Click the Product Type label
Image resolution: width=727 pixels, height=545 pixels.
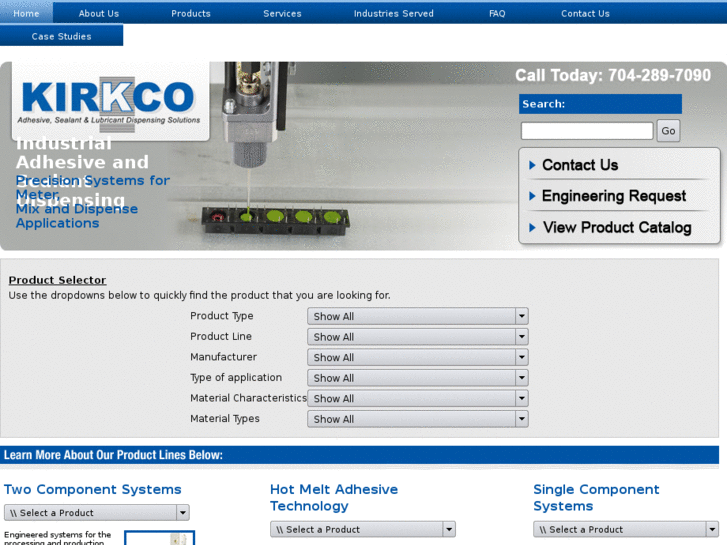point(222,316)
